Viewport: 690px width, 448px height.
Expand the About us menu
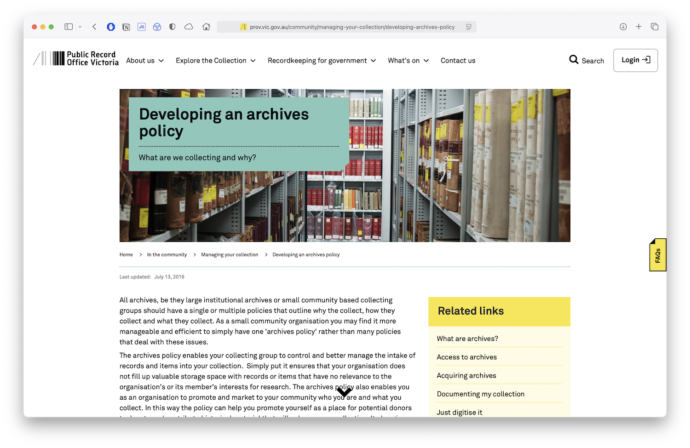click(145, 60)
